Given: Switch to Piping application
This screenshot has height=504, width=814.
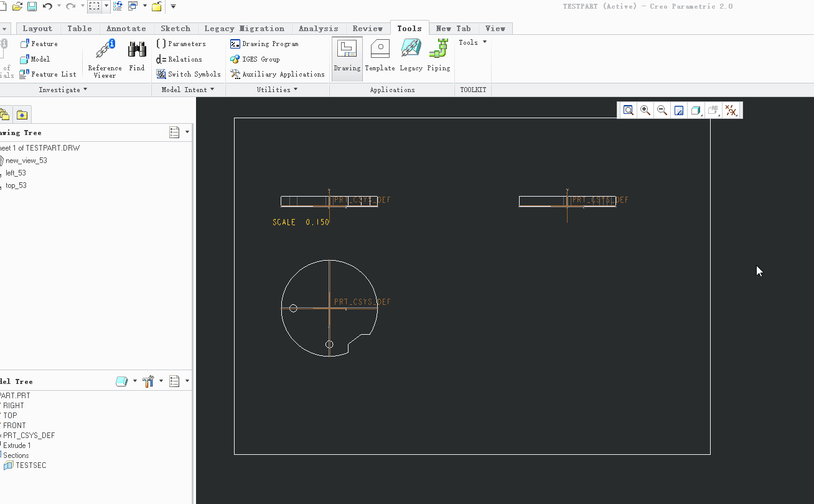Looking at the screenshot, I should tap(439, 57).
